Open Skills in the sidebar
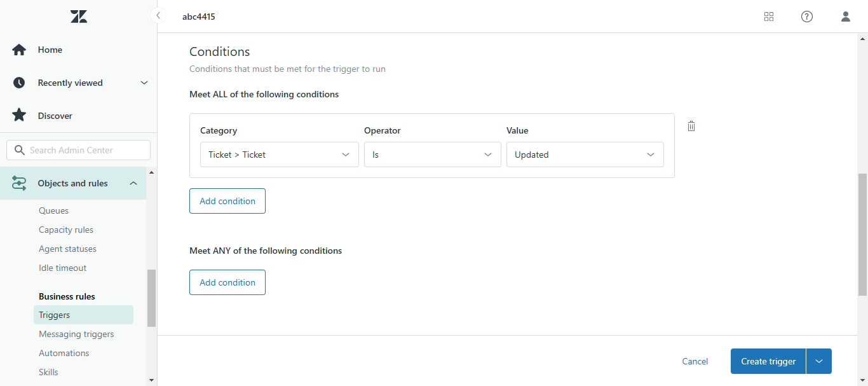 pos(48,372)
